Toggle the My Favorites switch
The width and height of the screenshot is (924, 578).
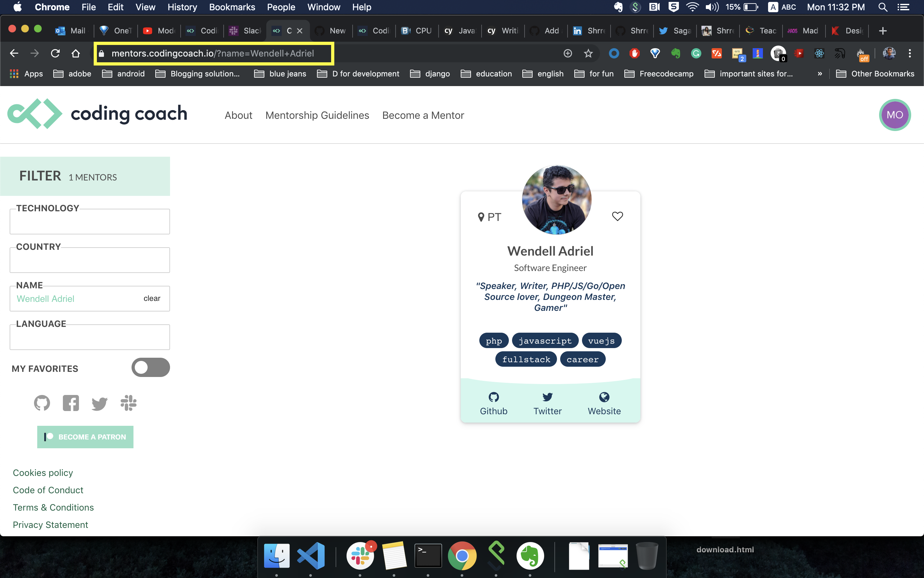click(150, 367)
